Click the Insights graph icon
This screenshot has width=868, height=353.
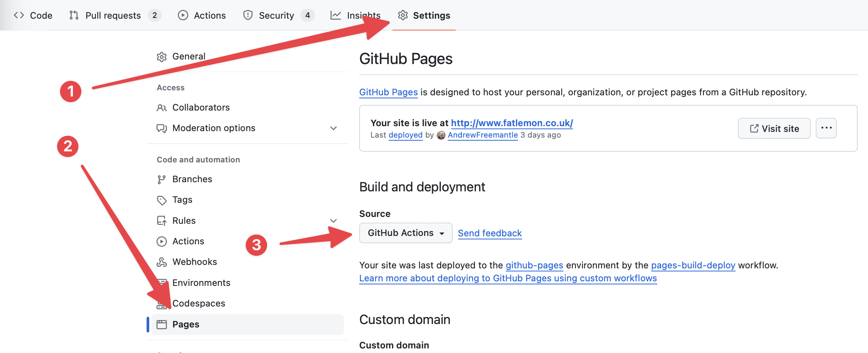pyautogui.click(x=336, y=15)
